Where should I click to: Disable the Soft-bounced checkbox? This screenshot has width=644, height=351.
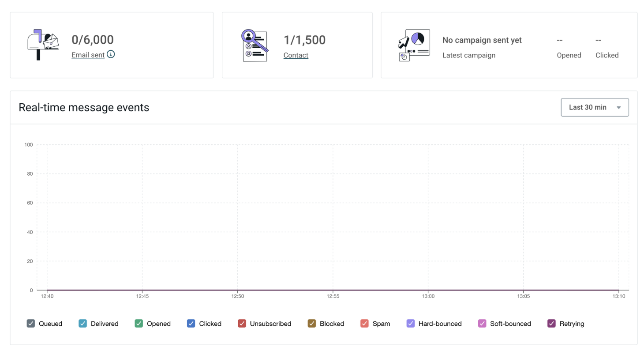pos(482,324)
